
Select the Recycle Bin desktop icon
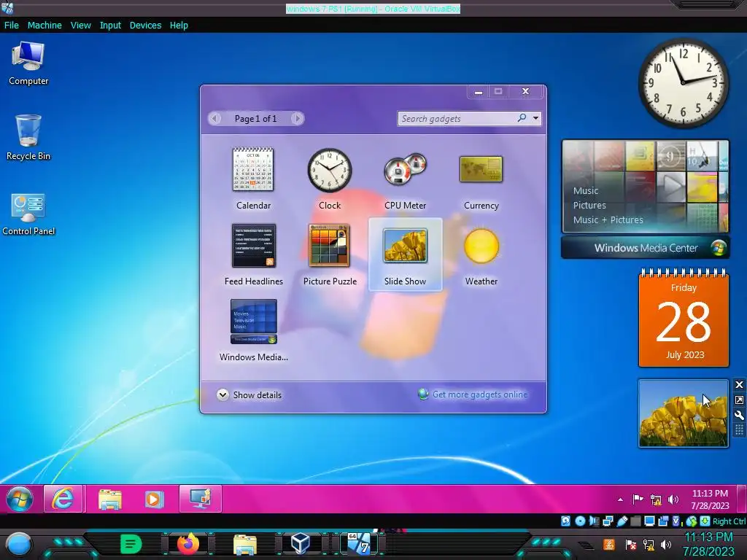[28, 138]
